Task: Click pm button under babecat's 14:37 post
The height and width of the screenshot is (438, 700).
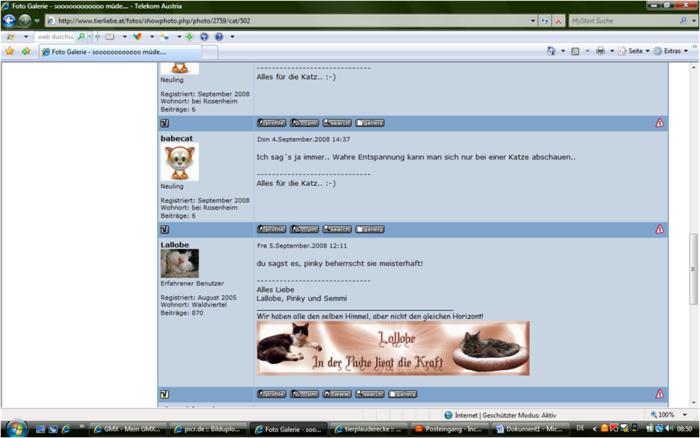Action: pyautogui.click(x=305, y=229)
